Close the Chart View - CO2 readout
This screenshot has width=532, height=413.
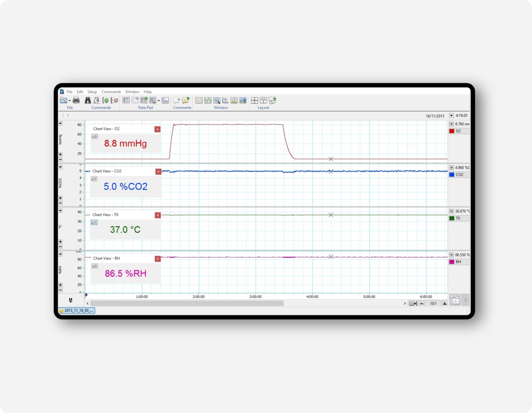[x=158, y=172]
